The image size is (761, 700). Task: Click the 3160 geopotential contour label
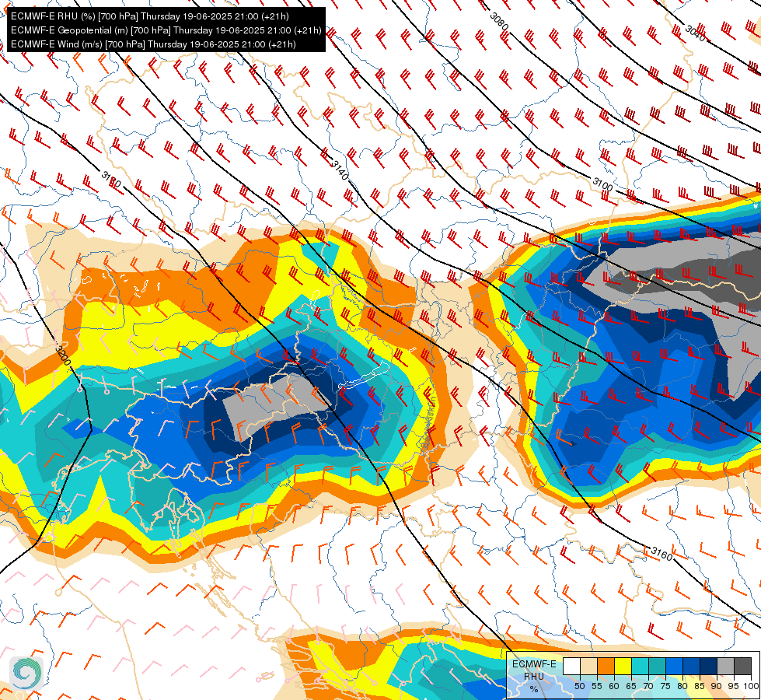pos(662,553)
